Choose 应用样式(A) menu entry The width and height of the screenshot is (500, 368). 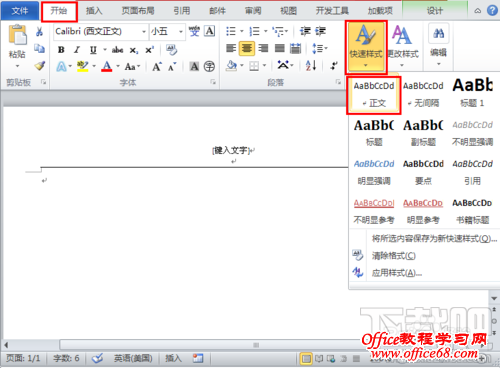(397, 273)
